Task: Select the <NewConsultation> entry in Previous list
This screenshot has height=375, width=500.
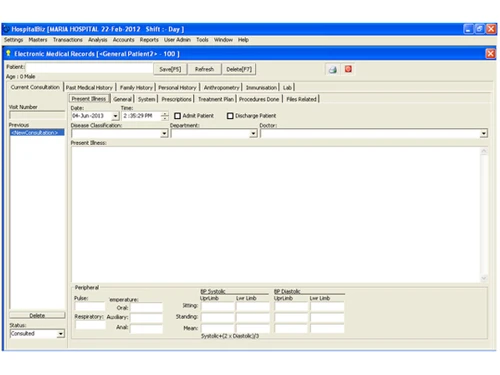Action: (37, 132)
